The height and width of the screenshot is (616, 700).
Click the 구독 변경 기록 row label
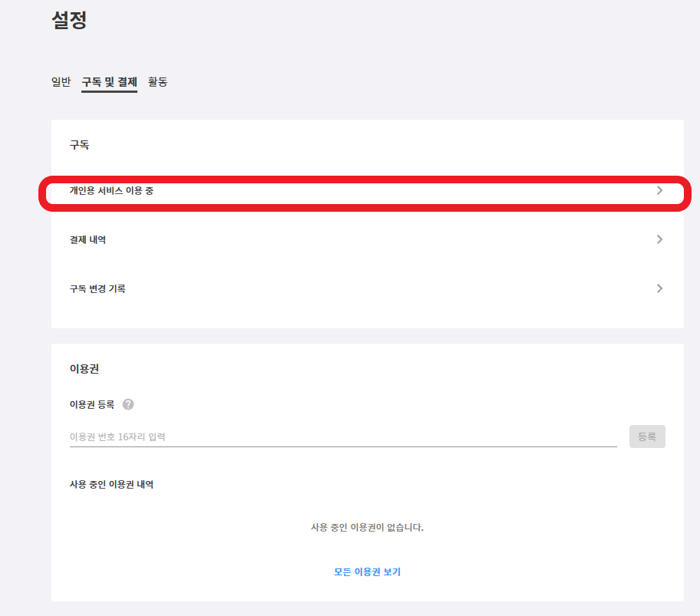97,288
